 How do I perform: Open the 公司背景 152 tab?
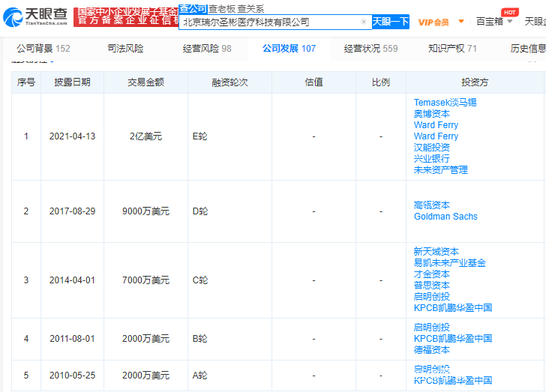point(43,49)
